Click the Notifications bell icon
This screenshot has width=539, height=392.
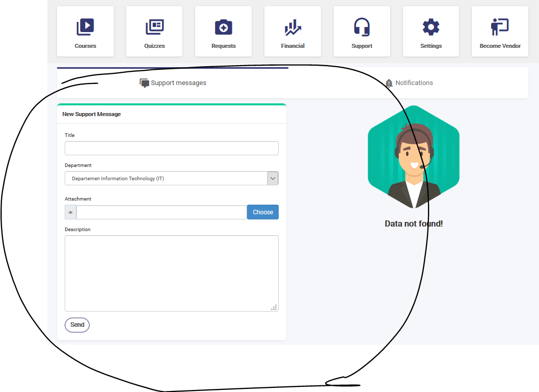[389, 83]
